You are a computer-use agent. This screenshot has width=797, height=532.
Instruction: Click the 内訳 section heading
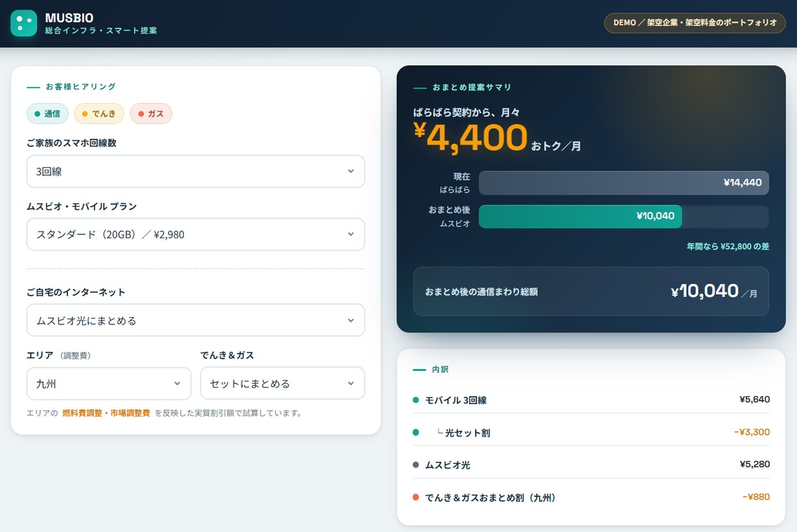pyautogui.click(x=440, y=369)
